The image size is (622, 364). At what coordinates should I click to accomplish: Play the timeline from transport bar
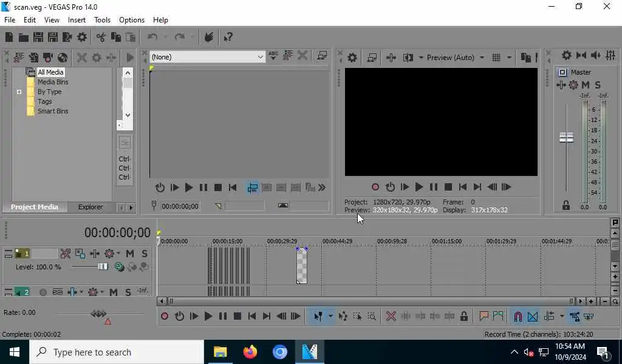208,317
